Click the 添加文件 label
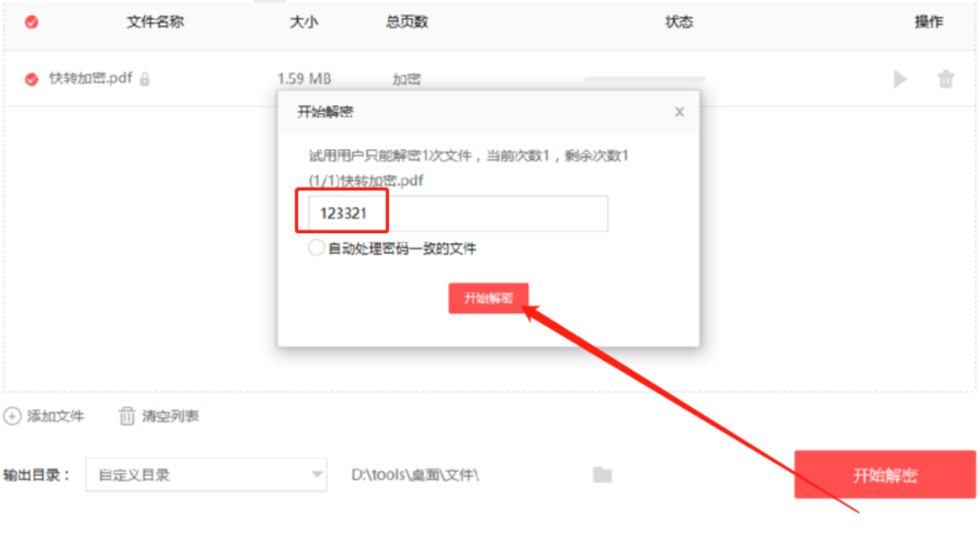 tap(55, 416)
